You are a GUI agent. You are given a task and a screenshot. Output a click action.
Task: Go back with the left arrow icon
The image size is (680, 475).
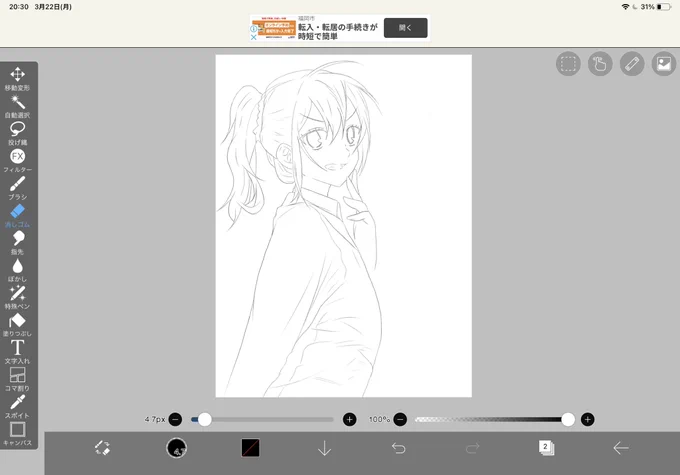(x=621, y=448)
